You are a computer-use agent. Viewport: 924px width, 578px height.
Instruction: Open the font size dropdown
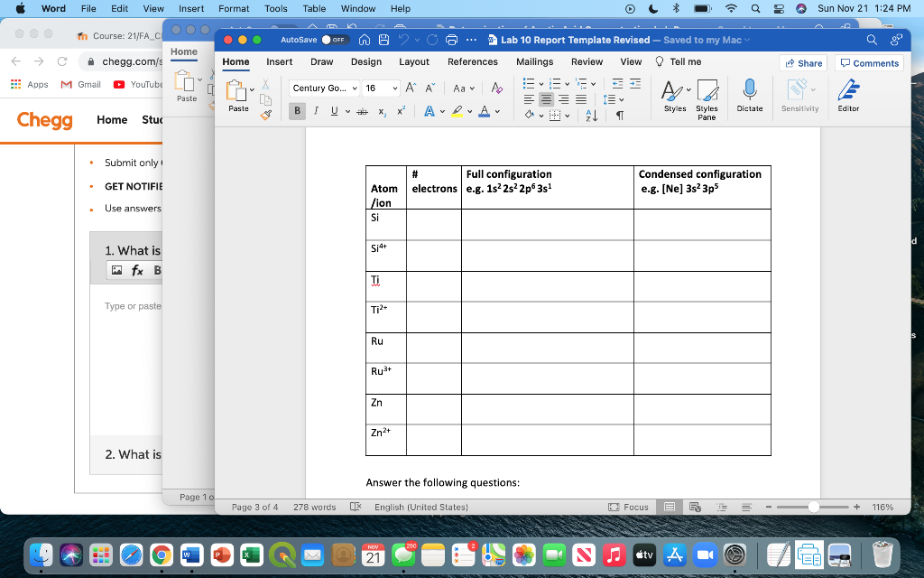coord(394,88)
